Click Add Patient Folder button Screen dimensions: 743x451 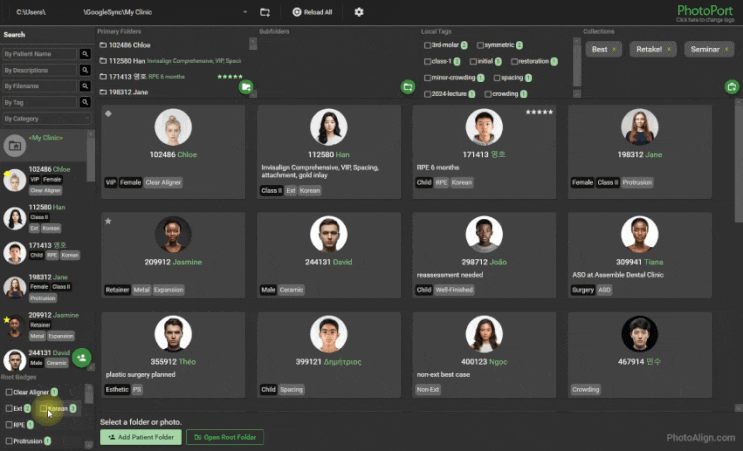(x=141, y=437)
